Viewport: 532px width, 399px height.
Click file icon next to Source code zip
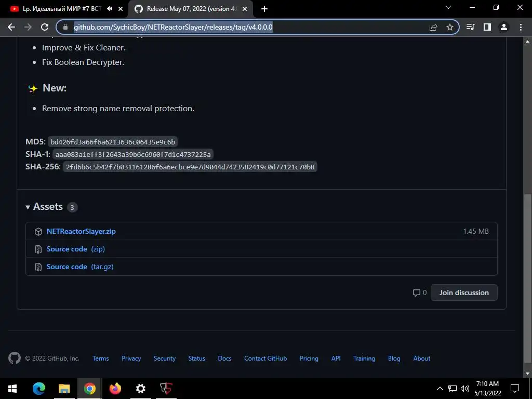[x=38, y=249]
